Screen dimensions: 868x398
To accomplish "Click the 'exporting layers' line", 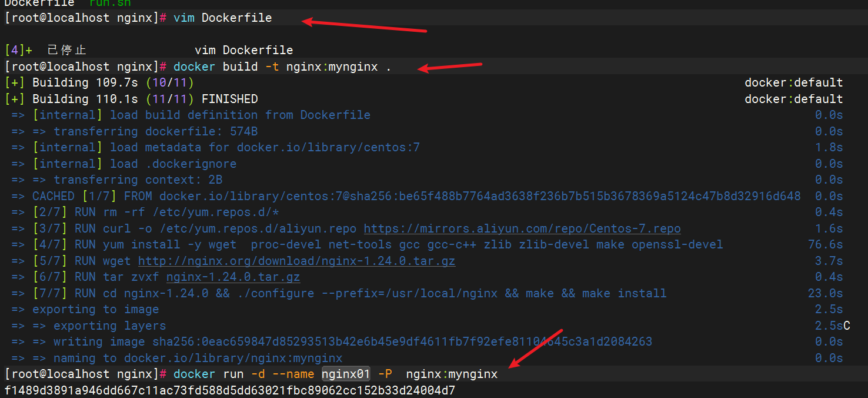I will 88,326.
